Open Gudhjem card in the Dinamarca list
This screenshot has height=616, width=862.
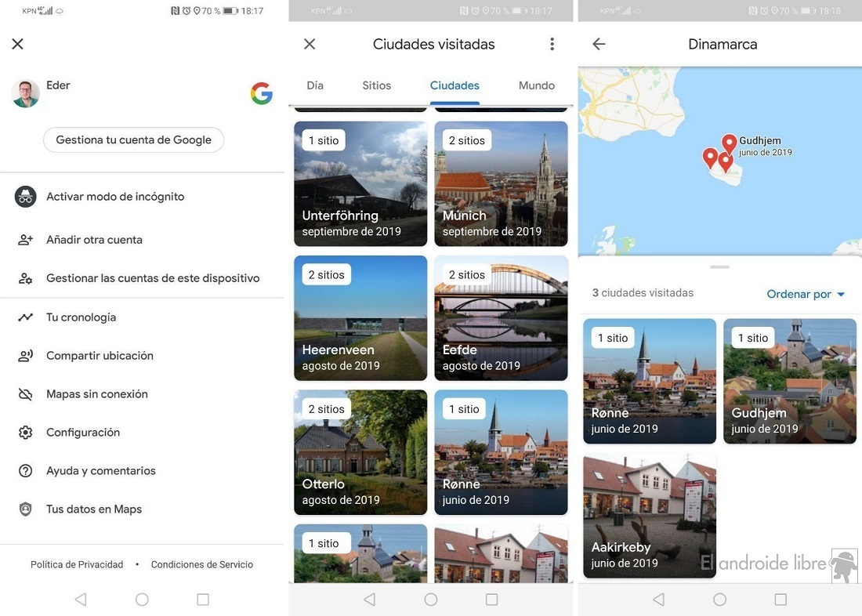click(790, 381)
